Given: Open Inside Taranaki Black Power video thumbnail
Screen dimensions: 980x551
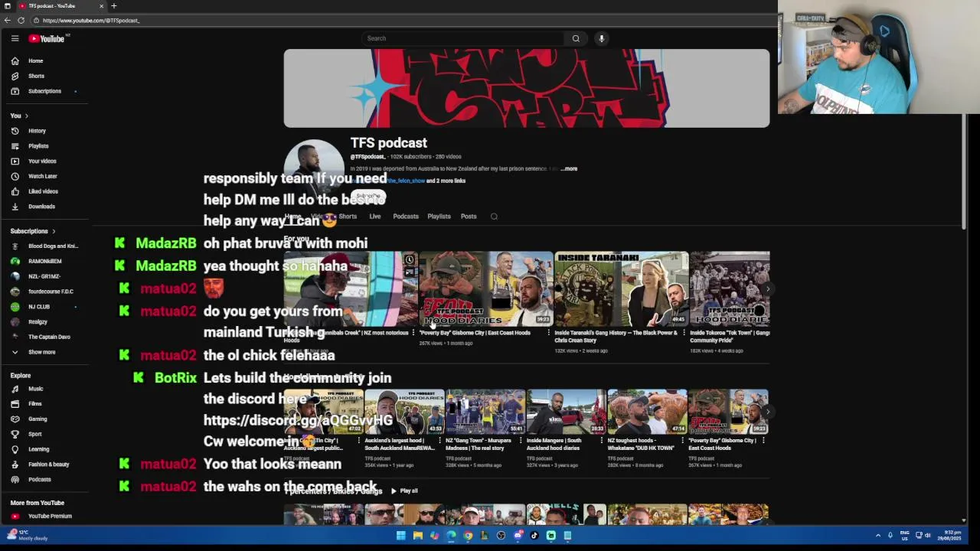Looking at the screenshot, I should [x=622, y=289].
